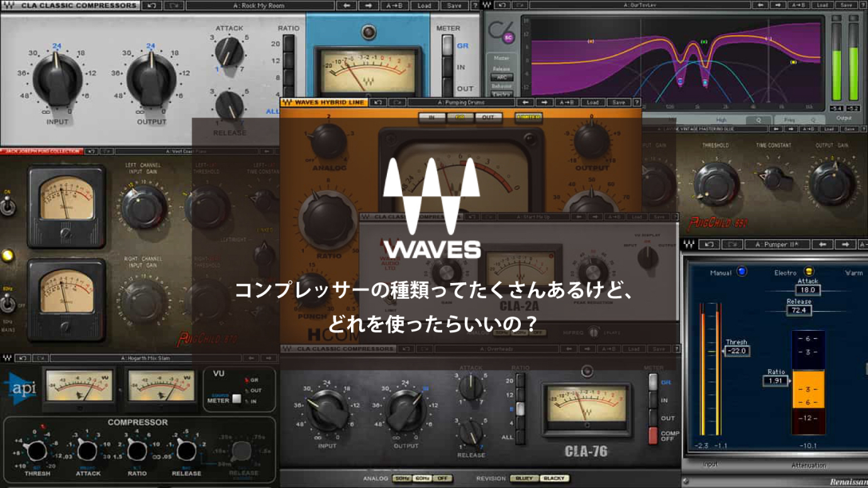This screenshot has height=488, width=868.
Task: Go to previous preset from Pumping Drums
Action: pos(525,102)
